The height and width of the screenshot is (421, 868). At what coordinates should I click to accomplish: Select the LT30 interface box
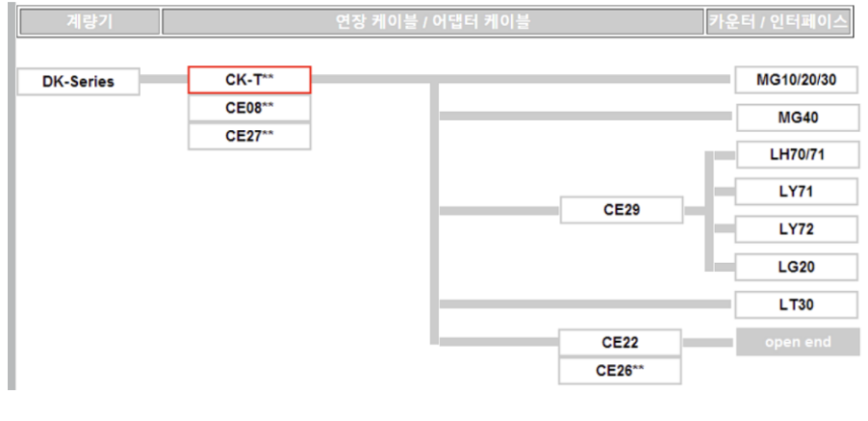pos(797,304)
